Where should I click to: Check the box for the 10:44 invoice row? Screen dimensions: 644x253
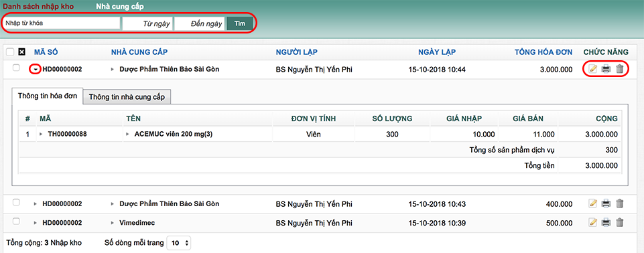(16, 68)
